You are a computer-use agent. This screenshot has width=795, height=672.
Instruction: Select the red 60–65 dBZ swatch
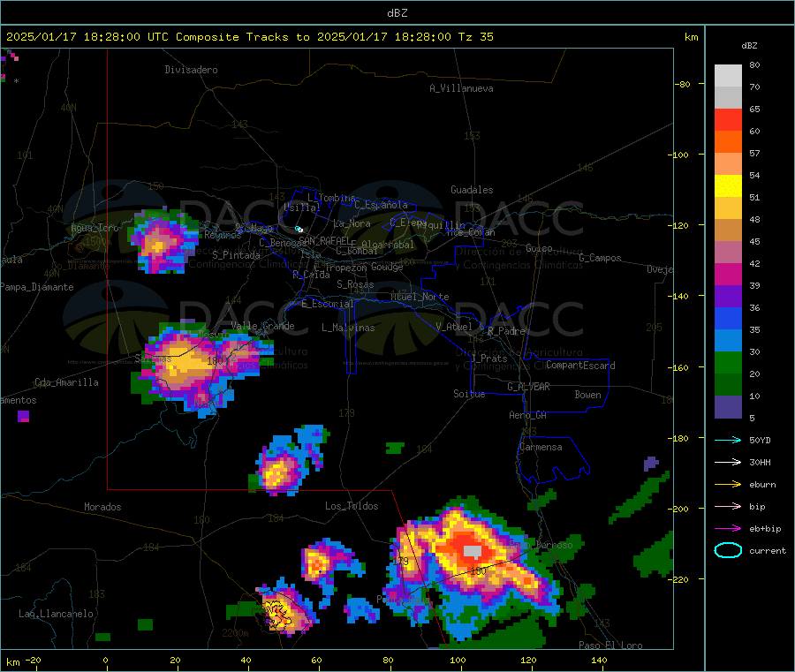728,120
